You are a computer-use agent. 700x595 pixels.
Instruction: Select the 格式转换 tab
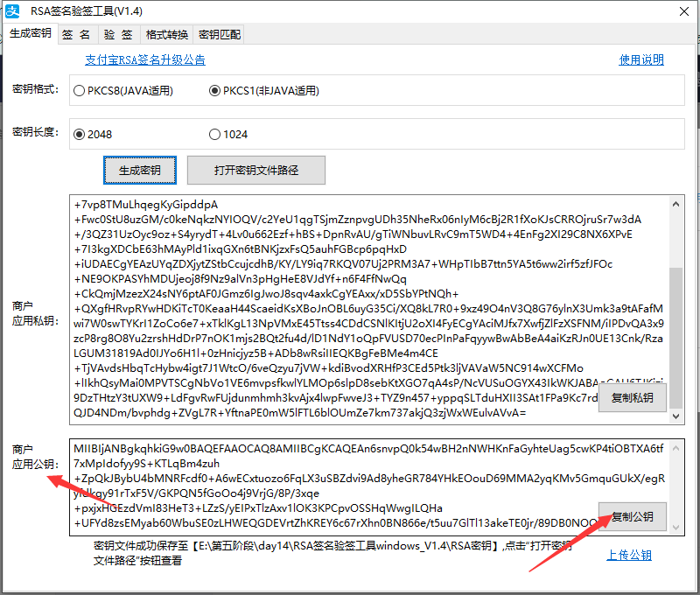(166, 35)
